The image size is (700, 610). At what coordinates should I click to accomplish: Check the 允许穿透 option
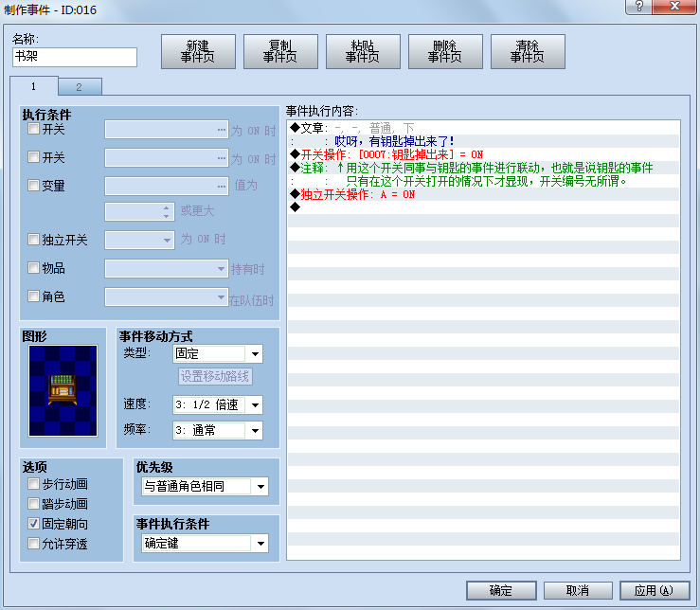[33, 544]
